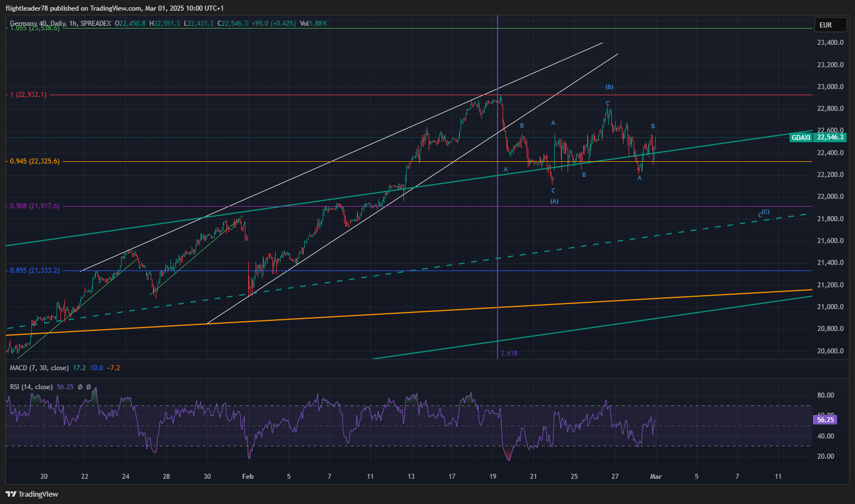Click the Feb date on time axis
Image resolution: width=855 pixels, height=504 pixels.
(x=248, y=477)
